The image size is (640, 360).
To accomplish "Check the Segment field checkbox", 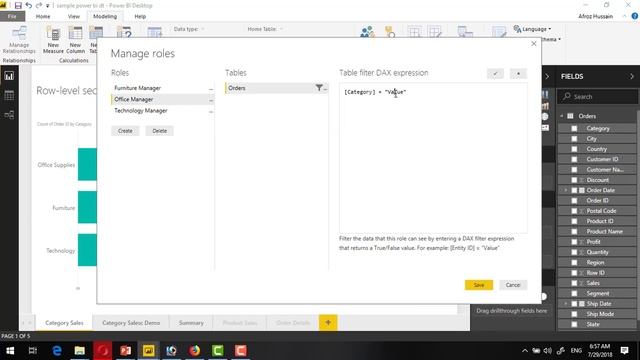I will (x=574, y=293).
